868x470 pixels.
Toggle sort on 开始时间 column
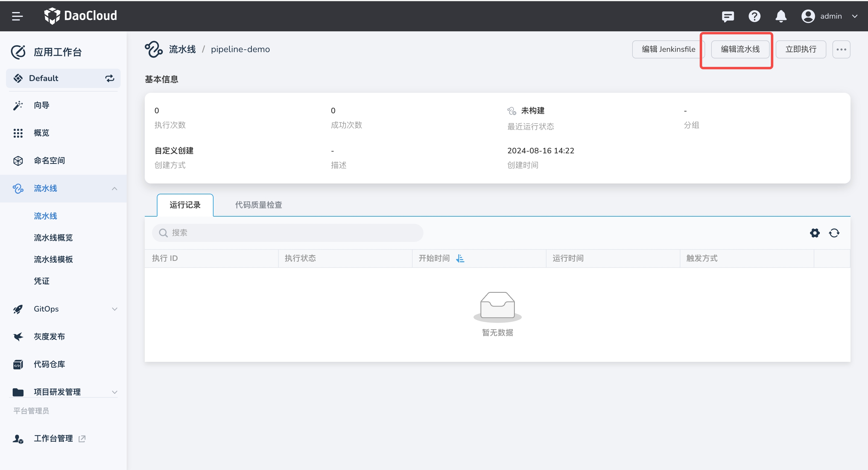[460, 258]
